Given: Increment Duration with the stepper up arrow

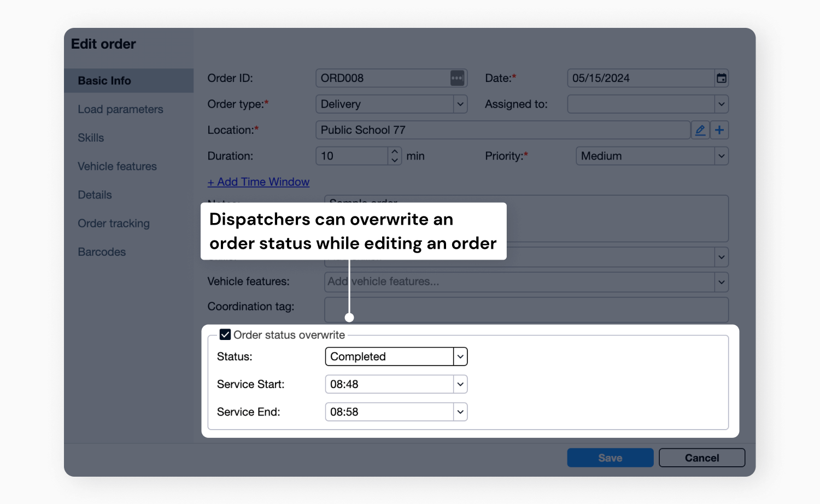Looking at the screenshot, I should click(x=394, y=152).
